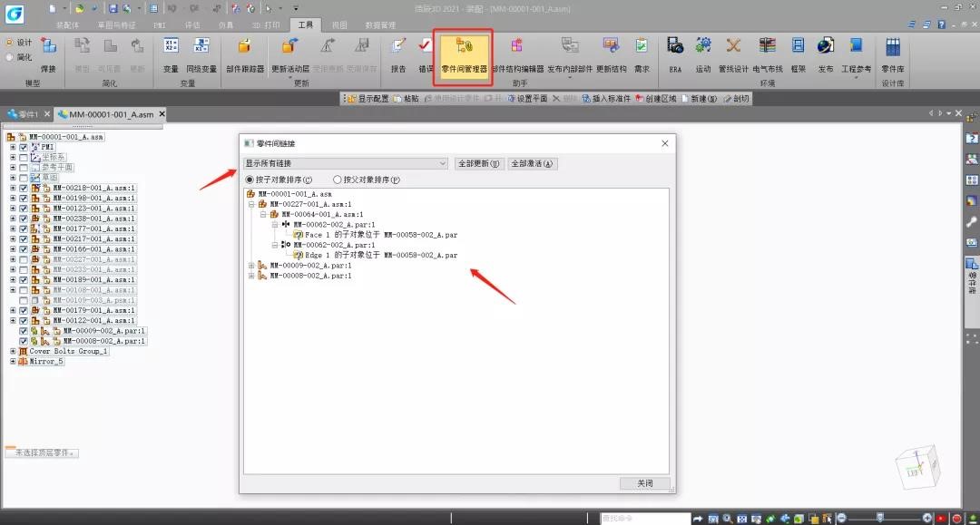Image resolution: width=980 pixels, height=525 pixels.
Task: Click 设置平面 in the command bar
Action: [527, 99]
